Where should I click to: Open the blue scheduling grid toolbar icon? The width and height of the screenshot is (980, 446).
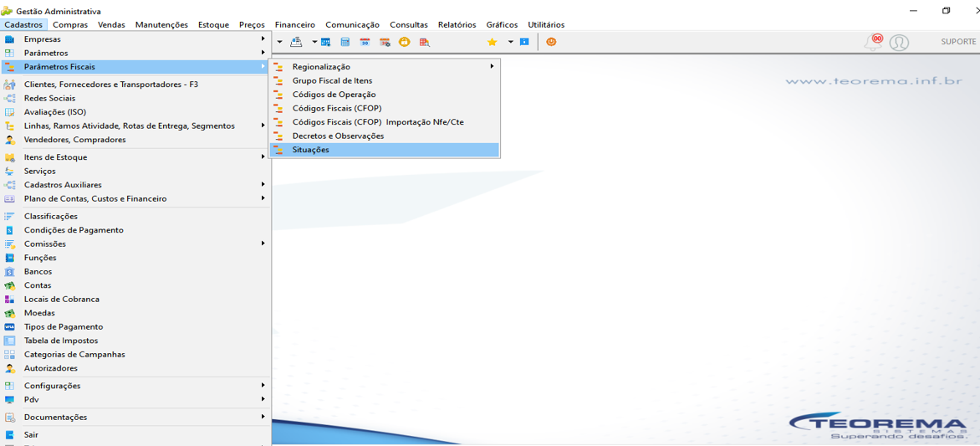[325, 42]
